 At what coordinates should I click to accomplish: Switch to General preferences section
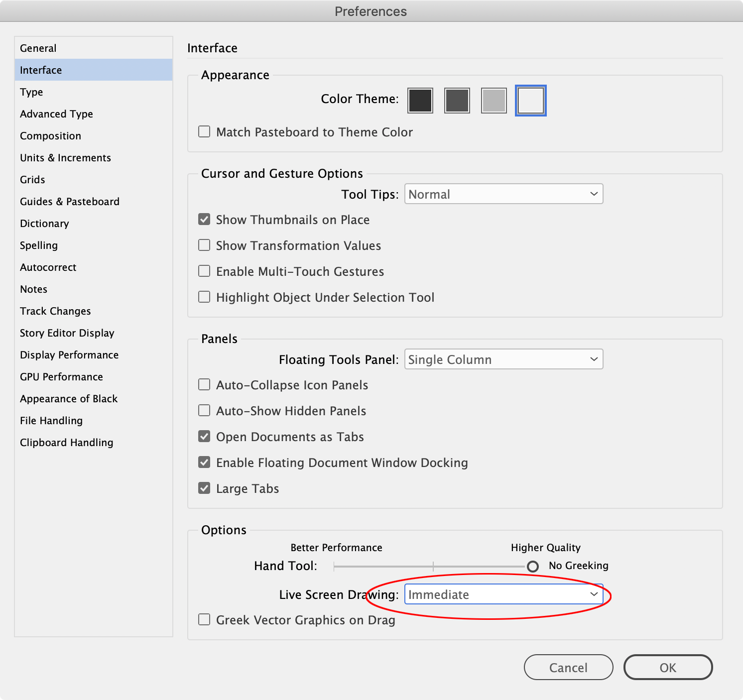point(38,48)
